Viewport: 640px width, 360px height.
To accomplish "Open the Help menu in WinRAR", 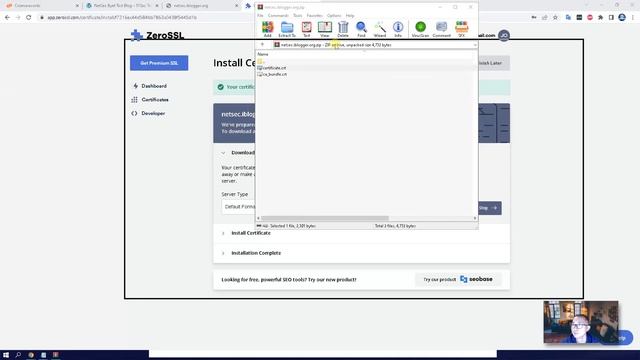I will click(350, 16).
